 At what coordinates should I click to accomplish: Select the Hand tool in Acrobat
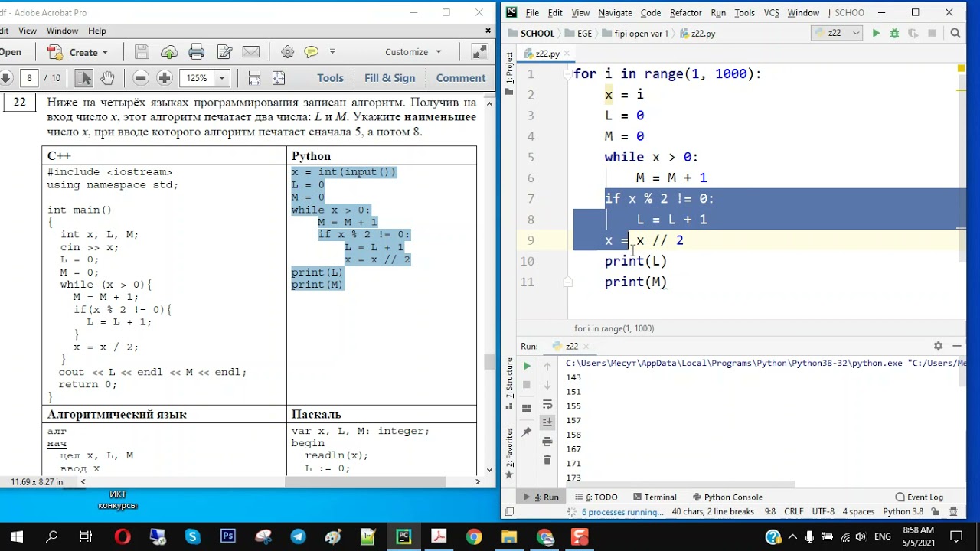tap(107, 78)
